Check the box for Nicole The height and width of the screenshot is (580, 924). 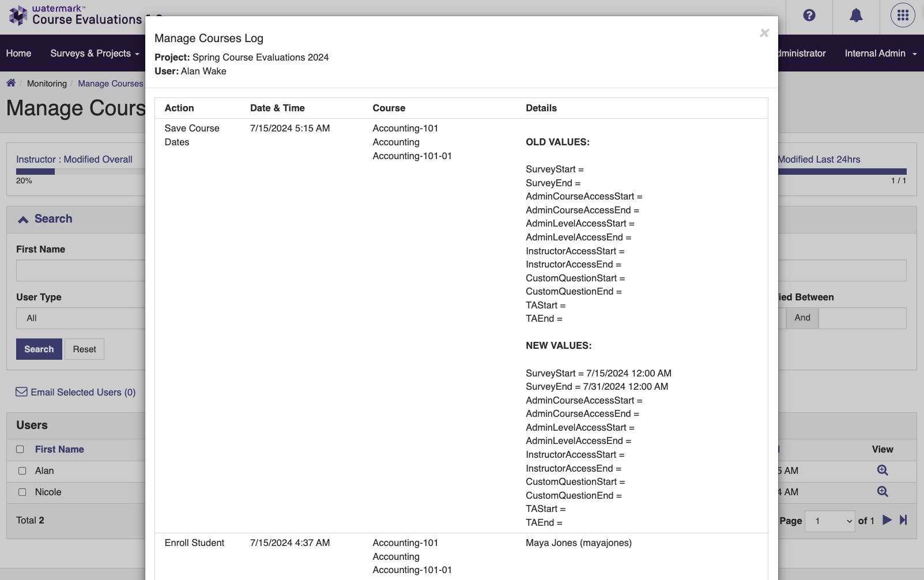(22, 492)
